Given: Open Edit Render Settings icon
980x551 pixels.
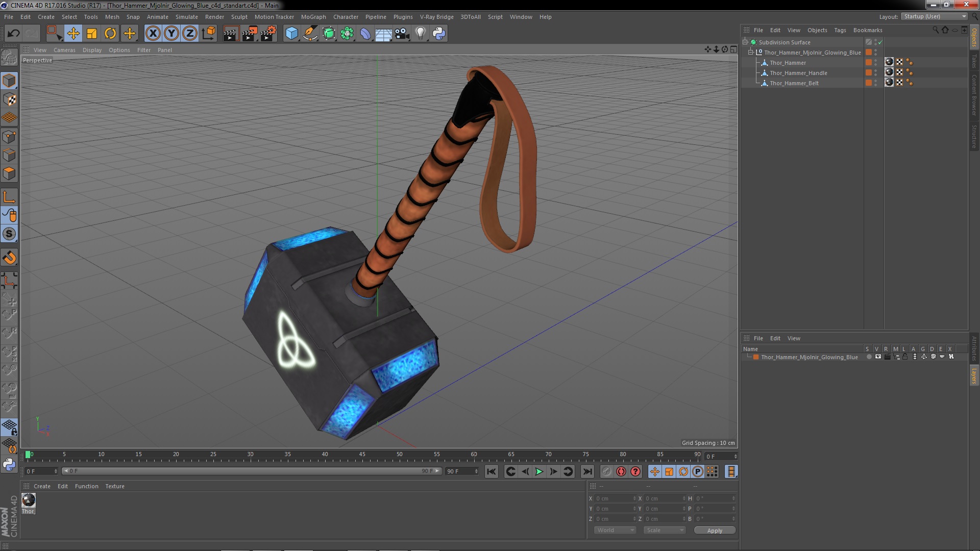Looking at the screenshot, I should (x=268, y=34).
